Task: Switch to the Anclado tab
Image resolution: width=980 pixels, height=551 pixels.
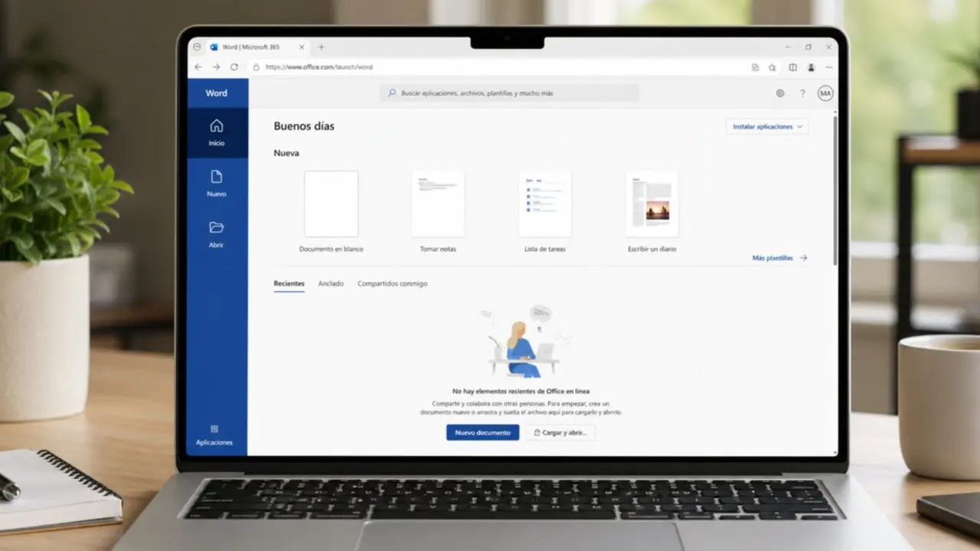Action: pyautogui.click(x=331, y=284)
